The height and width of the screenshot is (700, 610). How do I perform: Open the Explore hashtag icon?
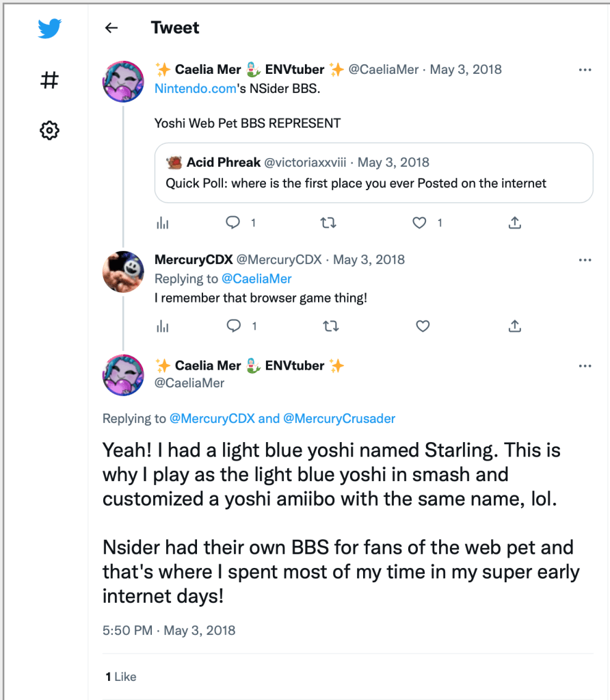pos(49,80)
